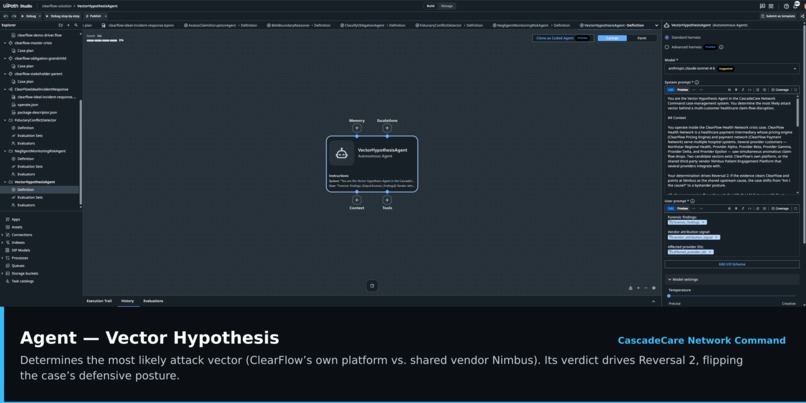
Task: Click the redo arrow icon in toolbar
Action: tap(12, 16)
